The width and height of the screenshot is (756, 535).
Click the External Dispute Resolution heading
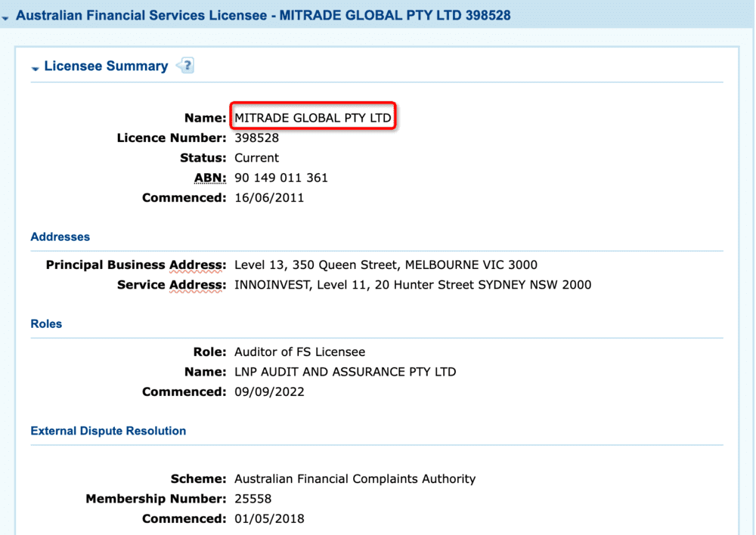point(108,431)
